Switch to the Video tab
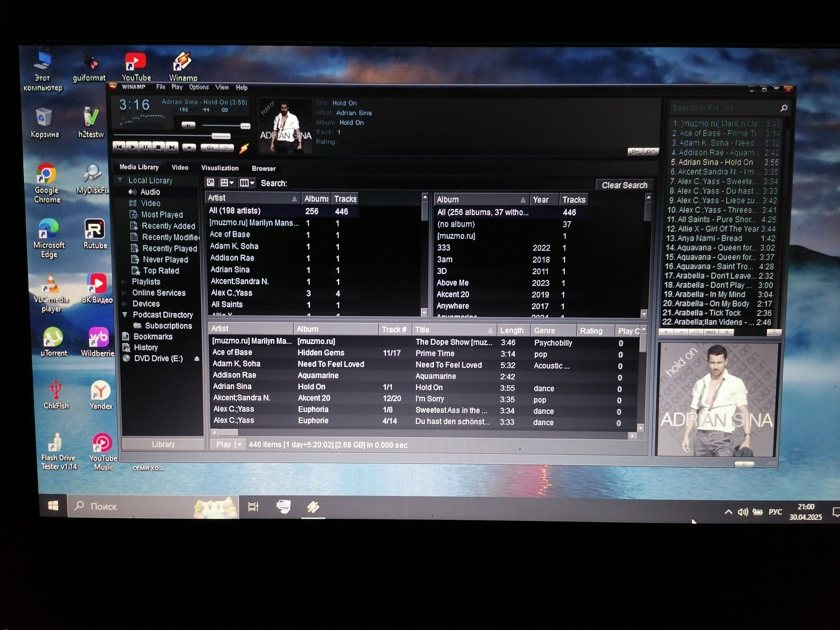The height and width of the screenshot is (630, 840). [x=180, y=168]
